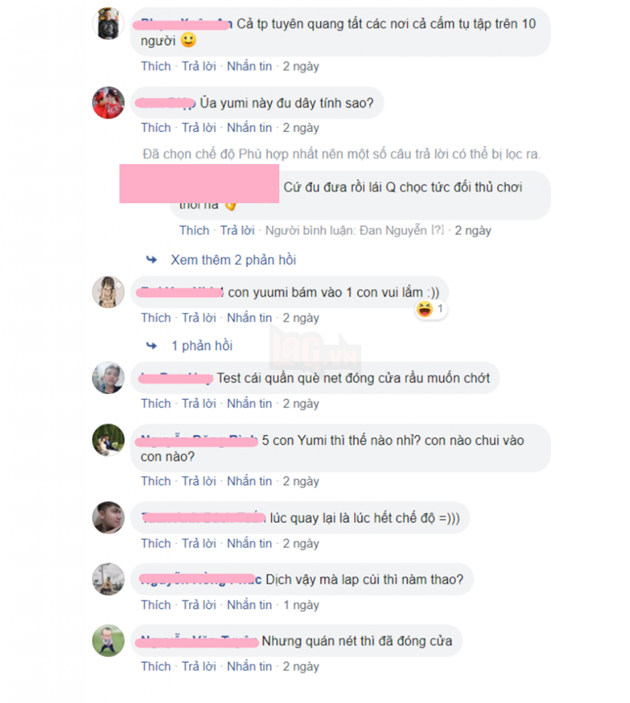
Task: Like the 'Cả tp tuyên quang' comment
Action: pyautogui.click(x=156, y=66)
